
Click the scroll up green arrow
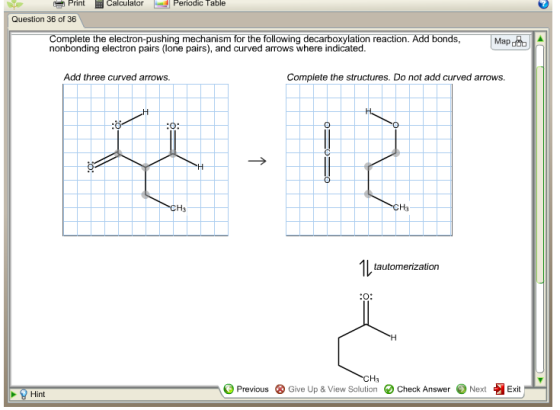(x=540, y=38)
